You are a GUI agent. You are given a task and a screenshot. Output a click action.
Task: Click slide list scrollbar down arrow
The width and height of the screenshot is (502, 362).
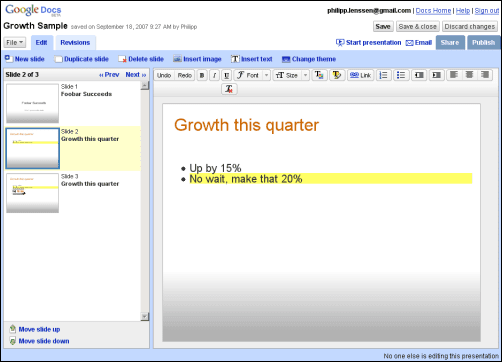click(145, 316)
